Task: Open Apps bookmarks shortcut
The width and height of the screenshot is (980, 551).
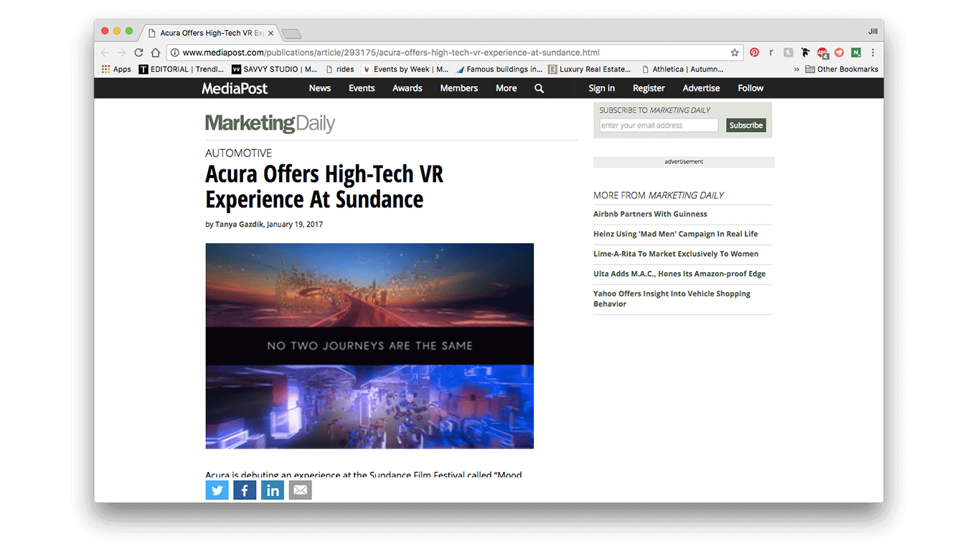Action: tap(116, 70)
